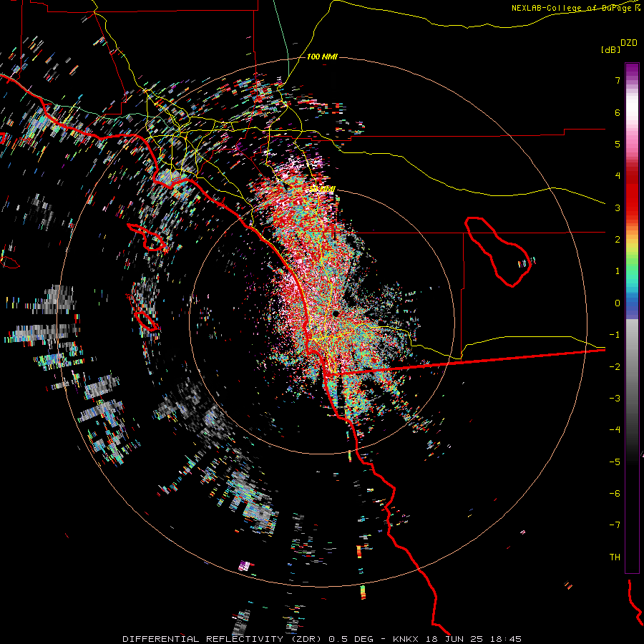The image size is (644, 644).
Task: Click the red band of the color scale
Action: coord(632,193)
